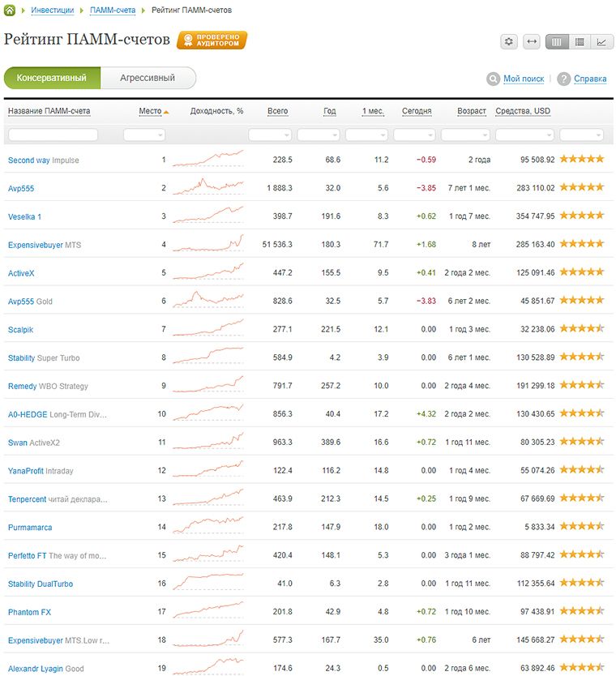616x676 pixels.
Task: Open the Справка help link
Action: (x=590, y=79)
